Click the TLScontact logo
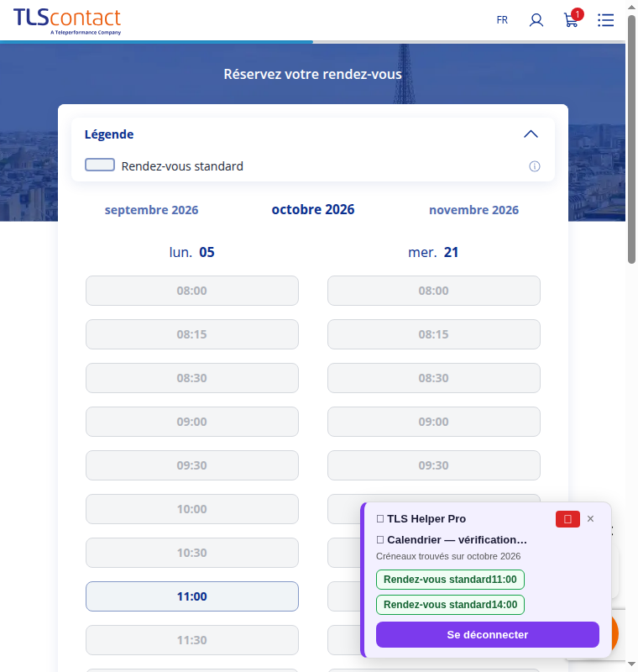Image resolution: width=638 pixels, height=672 pixels. [x=67, y=21]
